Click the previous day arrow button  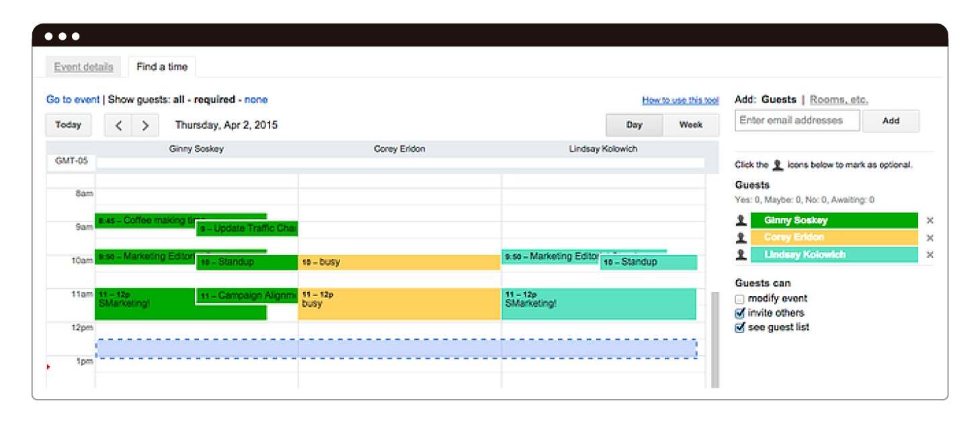click(118, 125)
